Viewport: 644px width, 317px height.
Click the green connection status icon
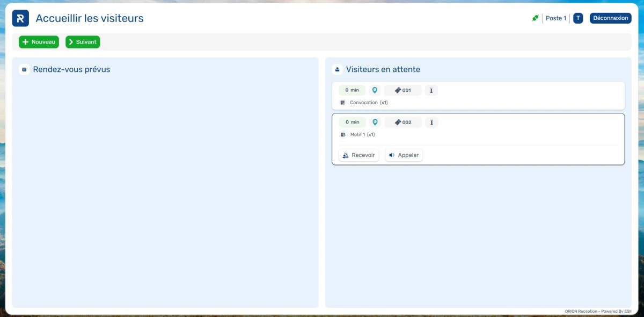pos(535,18)
